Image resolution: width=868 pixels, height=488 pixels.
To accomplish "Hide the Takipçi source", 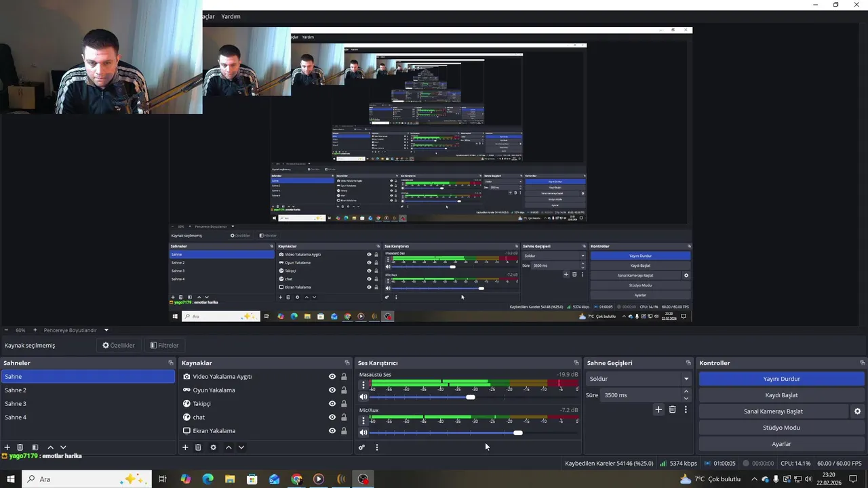I will (332, 404).
